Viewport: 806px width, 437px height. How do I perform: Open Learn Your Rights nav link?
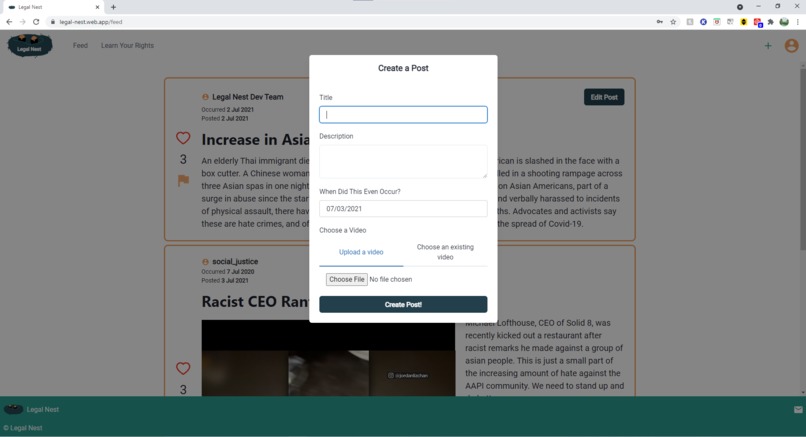pyautogui.click(x=127, y=45)
